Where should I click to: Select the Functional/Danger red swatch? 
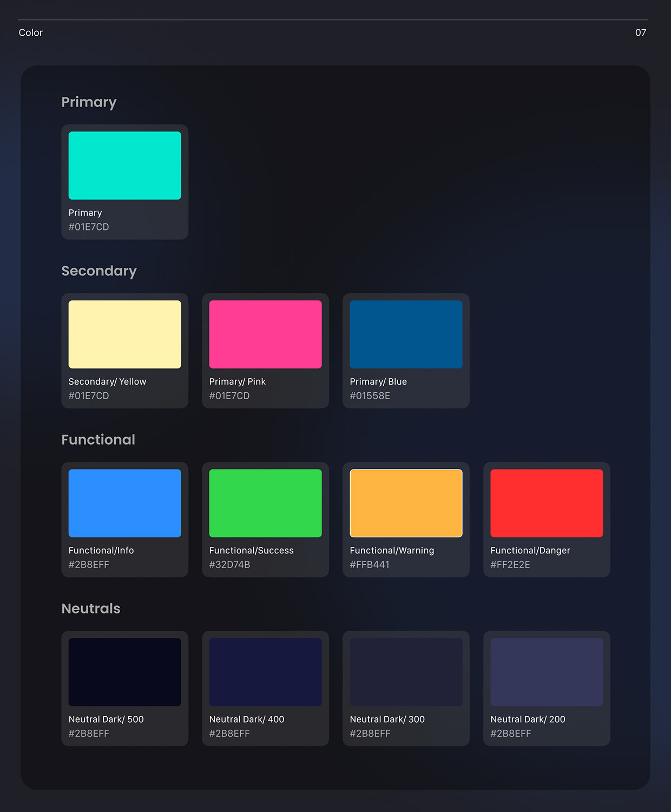[x=547, y=503]
